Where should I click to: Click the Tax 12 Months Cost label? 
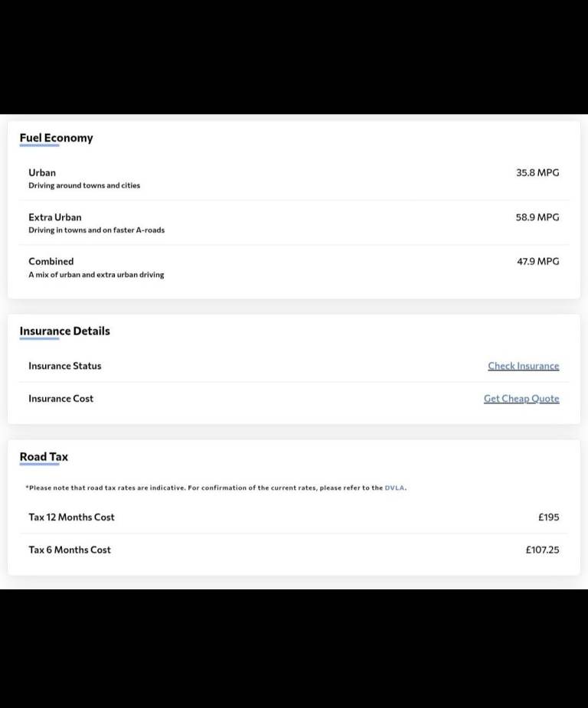(71, 517)
